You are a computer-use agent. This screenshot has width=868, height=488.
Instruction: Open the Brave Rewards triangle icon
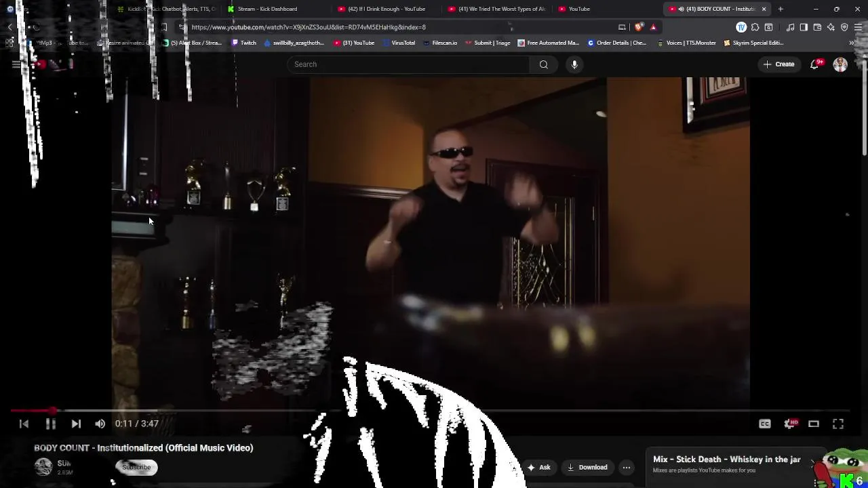pos(653,27)
